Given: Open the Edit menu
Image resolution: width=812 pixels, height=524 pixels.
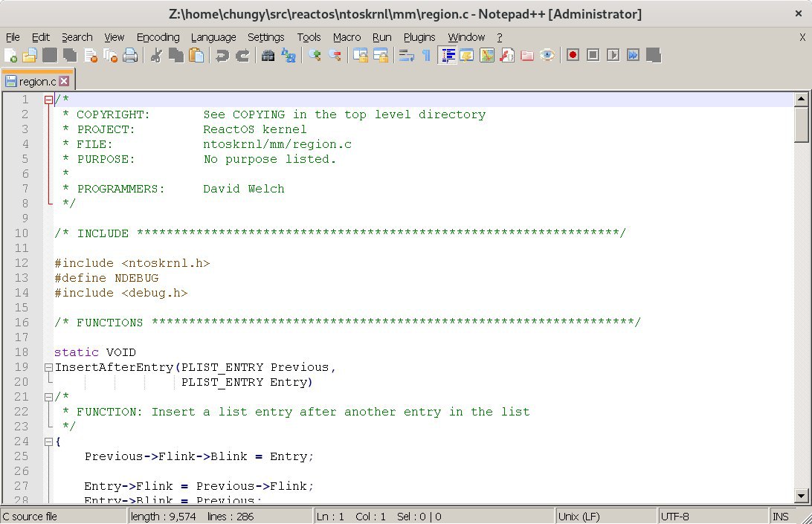Looking at the screenshot, I should 40,37.
